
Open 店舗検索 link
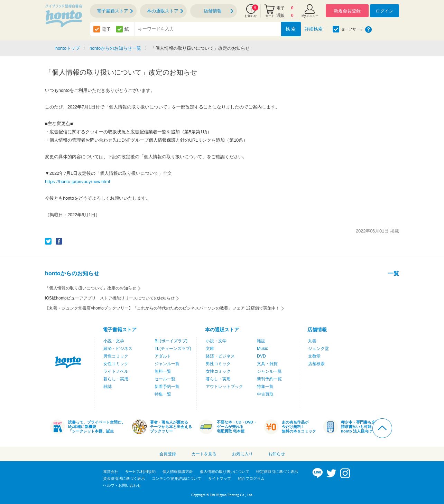tap(316, 364)
